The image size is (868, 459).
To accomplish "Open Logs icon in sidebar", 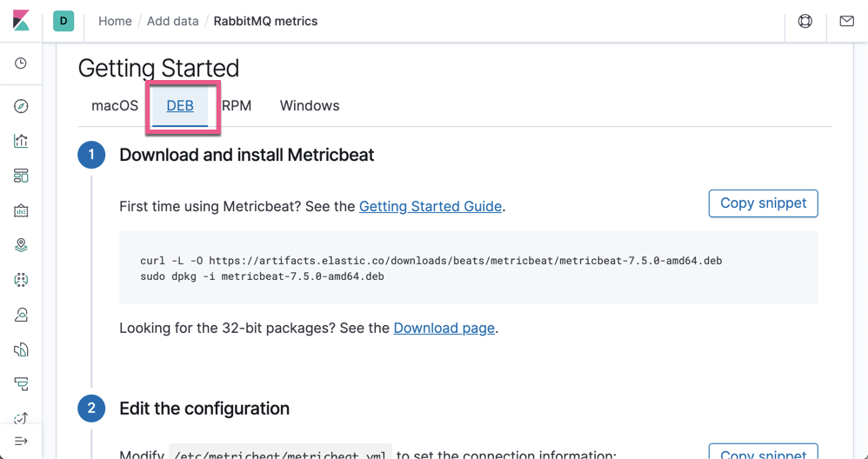I will click(21, 349).
